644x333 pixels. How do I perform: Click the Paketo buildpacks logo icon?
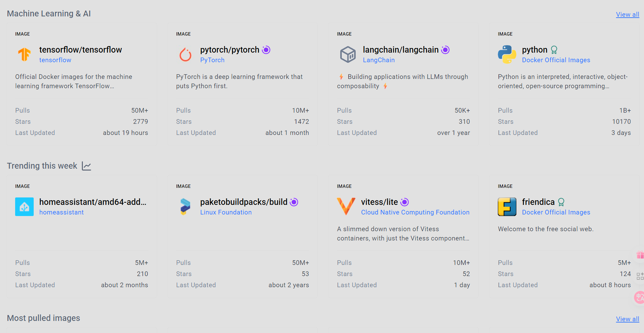pyautogui.click(x=185, y=207)
